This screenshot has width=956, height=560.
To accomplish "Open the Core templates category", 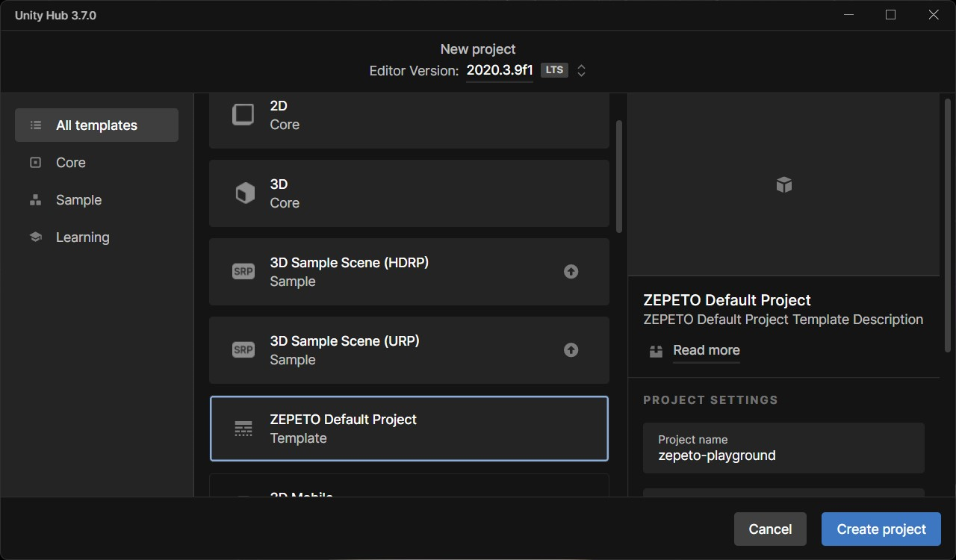I will [x=96, y=163].
